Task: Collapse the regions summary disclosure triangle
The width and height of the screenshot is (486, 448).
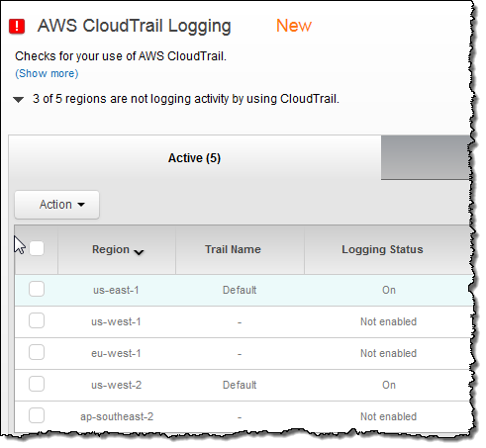Action: 18,99
